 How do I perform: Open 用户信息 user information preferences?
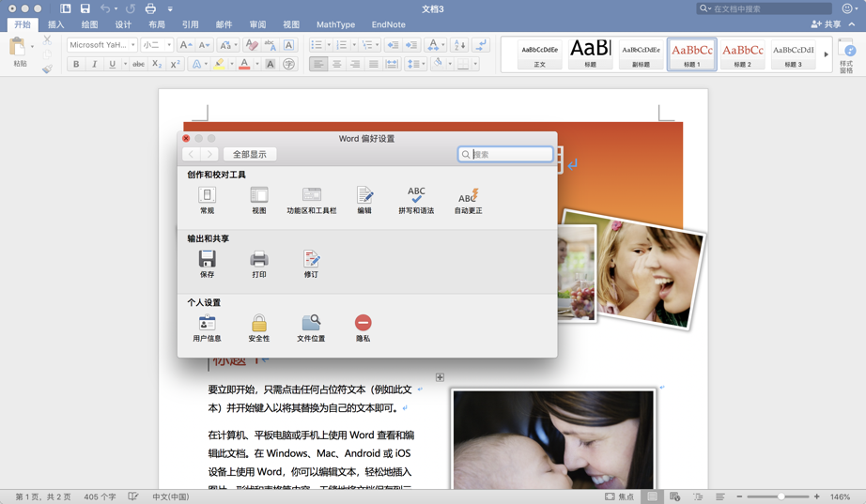coord(207,328)
